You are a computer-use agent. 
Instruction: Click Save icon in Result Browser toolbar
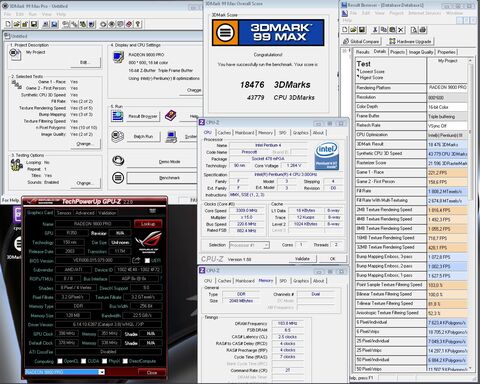click(x=362, y=30)
